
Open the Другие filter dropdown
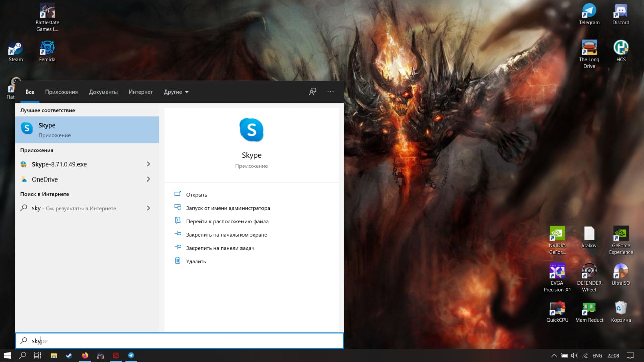point(176,92)
